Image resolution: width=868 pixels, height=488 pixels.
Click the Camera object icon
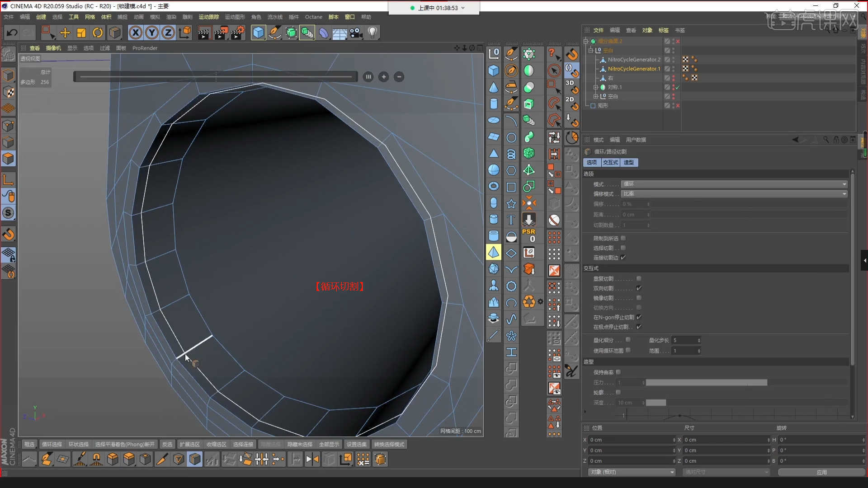click(x=356, y=33)
